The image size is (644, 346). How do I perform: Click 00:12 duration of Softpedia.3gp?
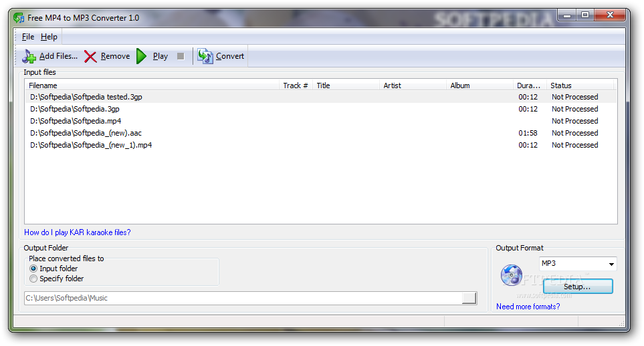coord(528,109)
